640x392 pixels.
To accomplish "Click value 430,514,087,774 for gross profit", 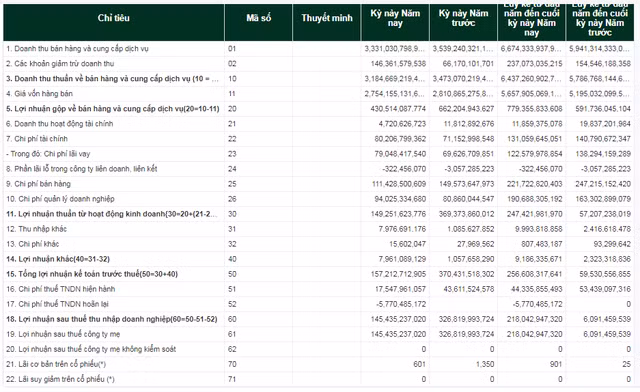I will [398, 109].
